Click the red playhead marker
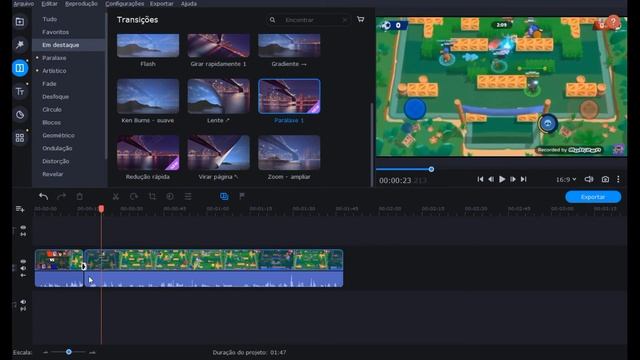Image resolution: width=640 pixels, height=360 pixels. (101, 209)
